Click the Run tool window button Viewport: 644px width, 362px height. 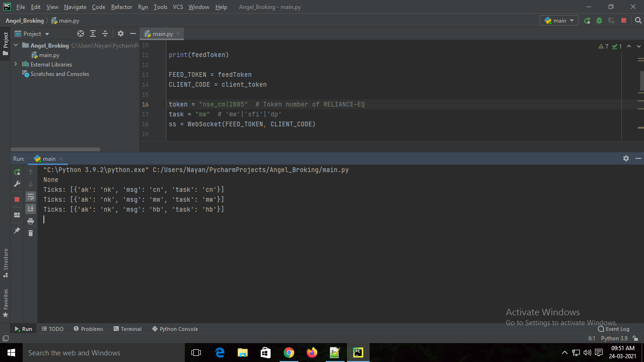click(x=23, y=329)
